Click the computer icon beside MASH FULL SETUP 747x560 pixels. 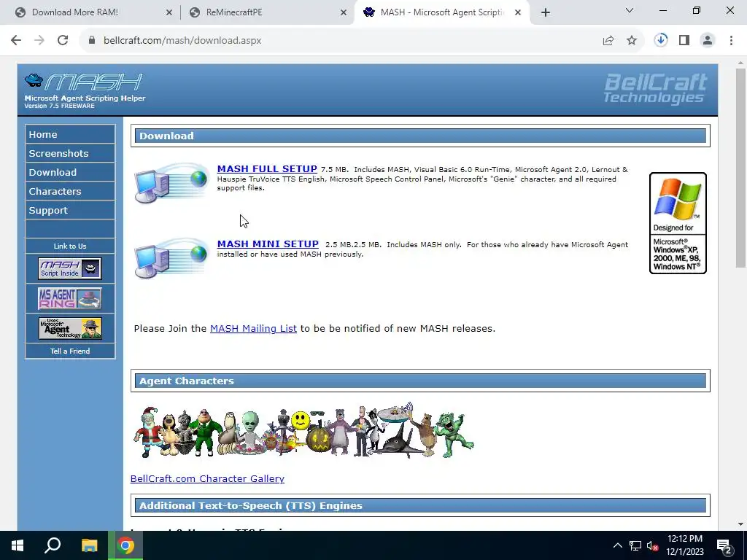pos(171,183)
